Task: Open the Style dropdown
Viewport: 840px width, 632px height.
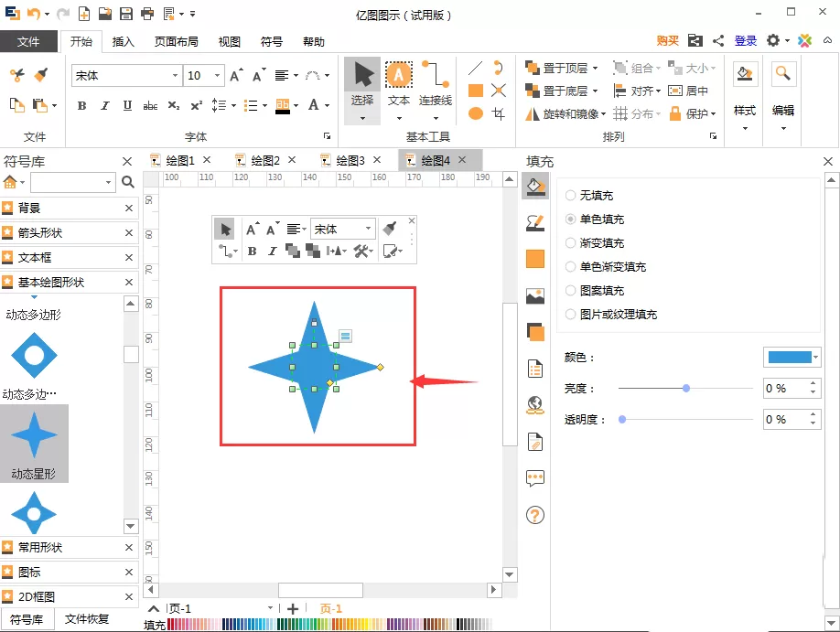Action: click(745, 129)
